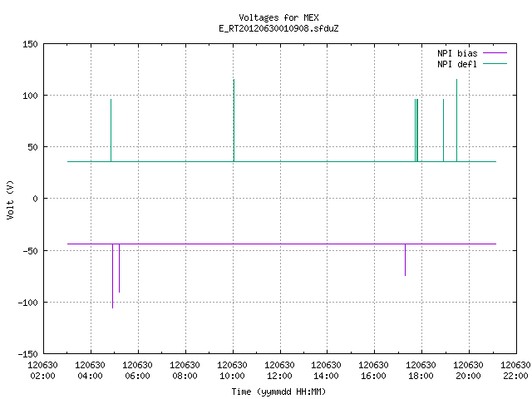Click the "06:00" time tick label
This screenshot has width=532, height=399.
point(137,376)
